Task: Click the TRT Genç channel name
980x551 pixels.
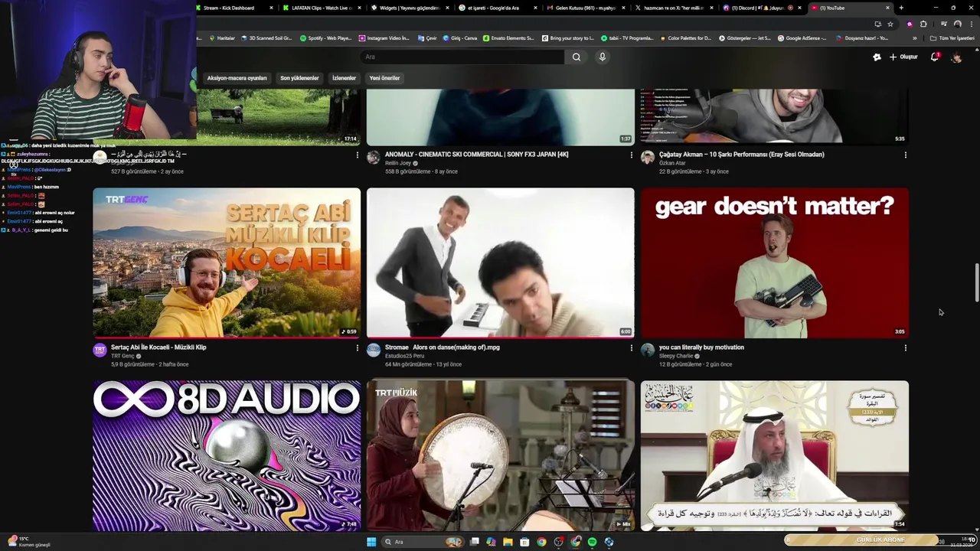Action: pos(122,356)
